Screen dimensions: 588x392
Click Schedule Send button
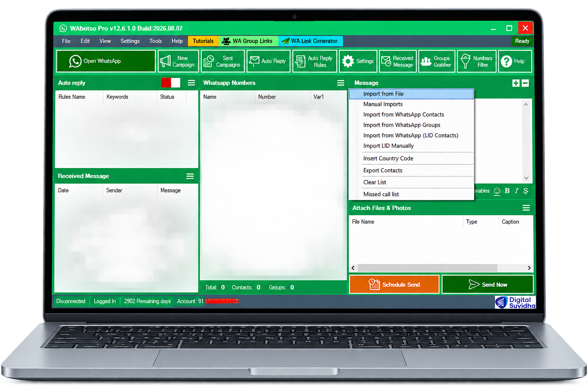[x=394, y=284]
